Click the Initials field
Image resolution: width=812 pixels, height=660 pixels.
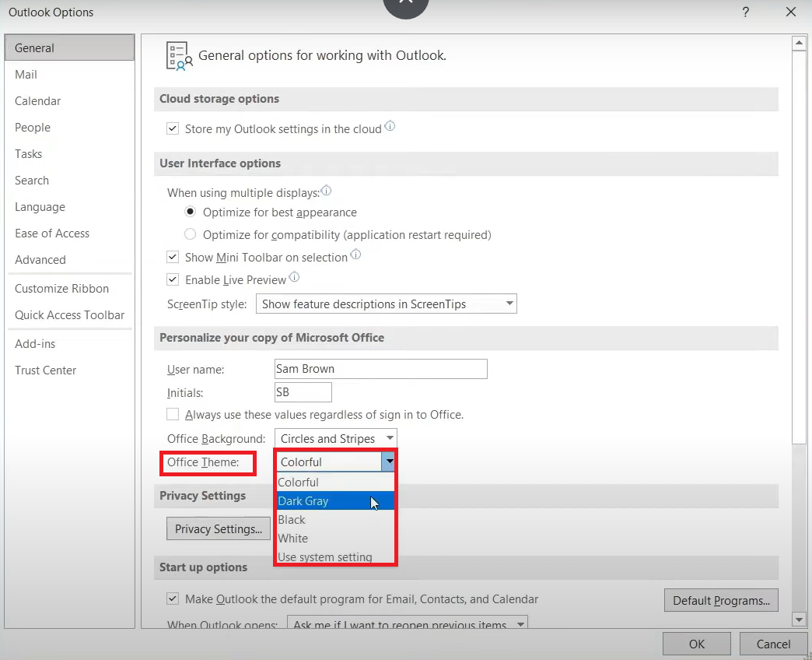303,392
